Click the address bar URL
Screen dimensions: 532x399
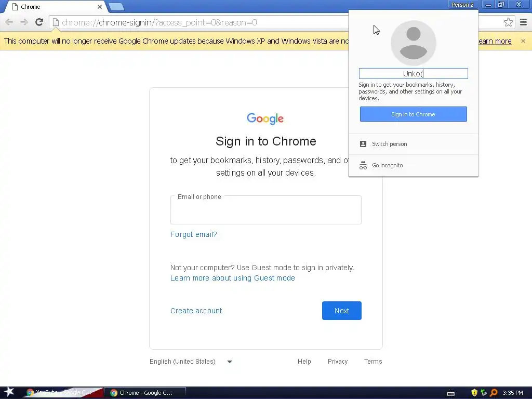pos(159,22)
